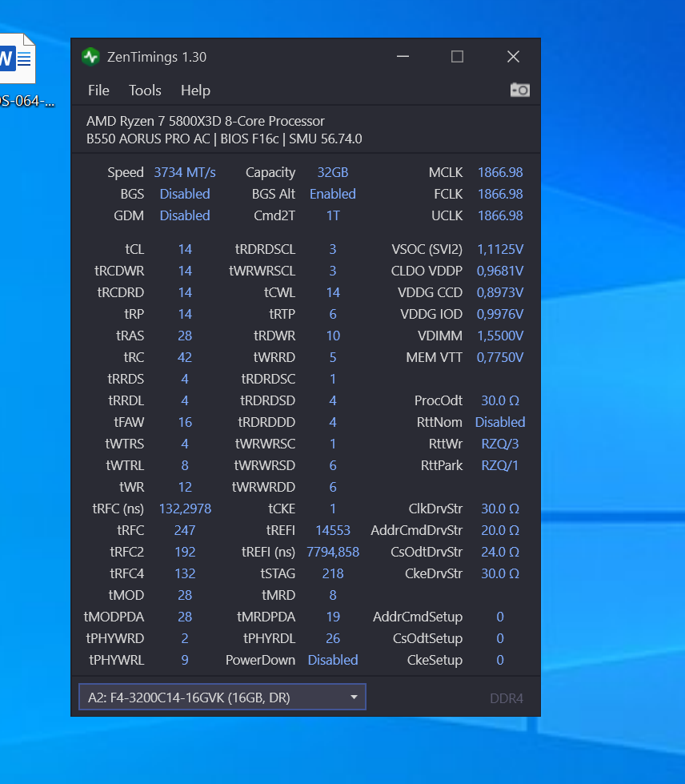Screen dimensions: 685x784
Task: Maximize the ZenTimings window
Action: click(x=457, y=57)
